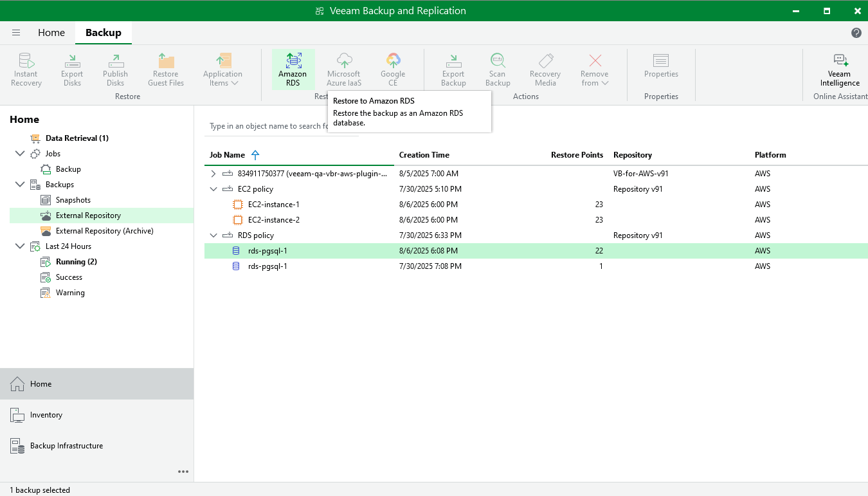Sort by the Job Name column
868x496 pixels.
click(x=227, y=155)
